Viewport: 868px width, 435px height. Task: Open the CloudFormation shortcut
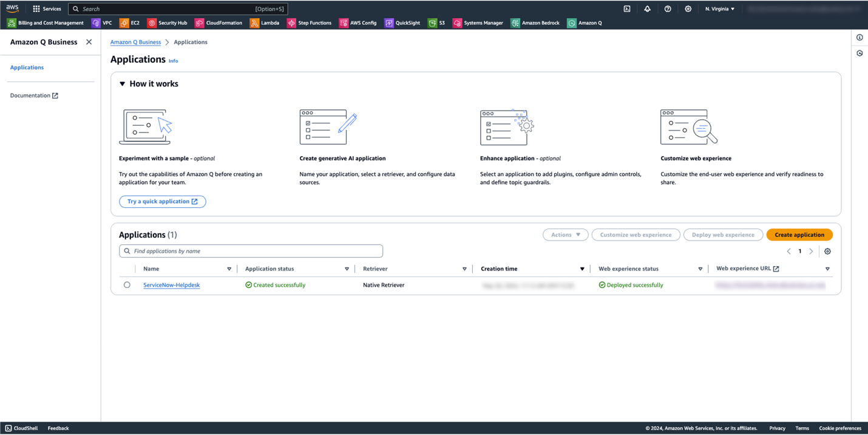(x=219, y=23)
